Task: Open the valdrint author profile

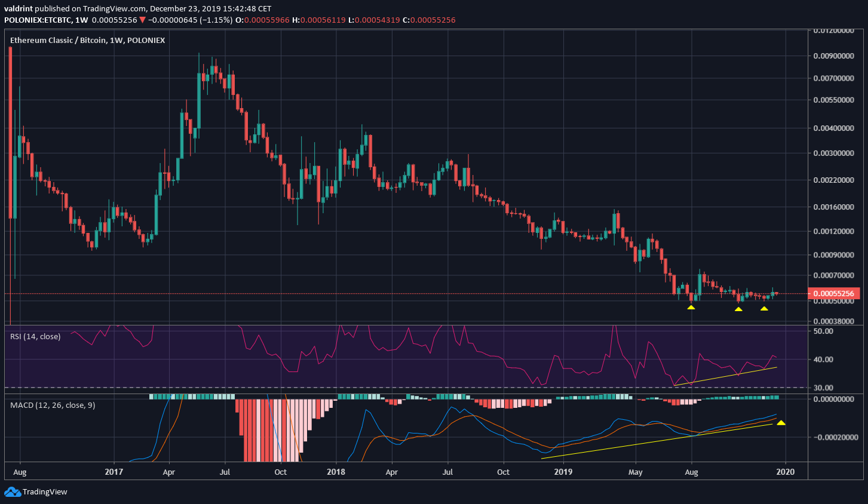Action: 17,8
